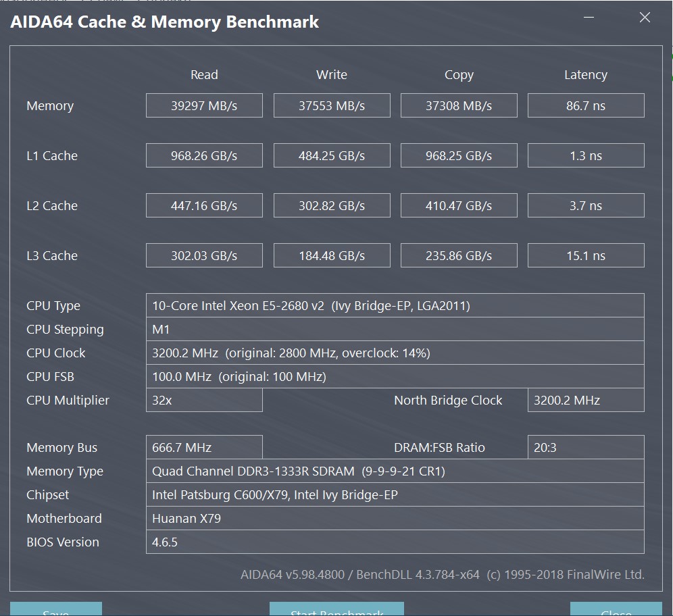Select L2 Cache Read value 447.16 GB/s

(x=204, y=205)
